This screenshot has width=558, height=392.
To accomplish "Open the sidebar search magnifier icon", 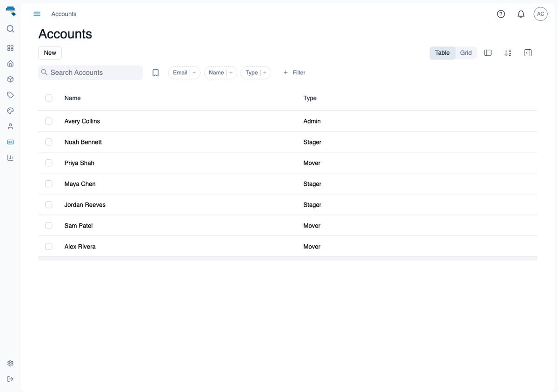I will [x=10, y=29].
